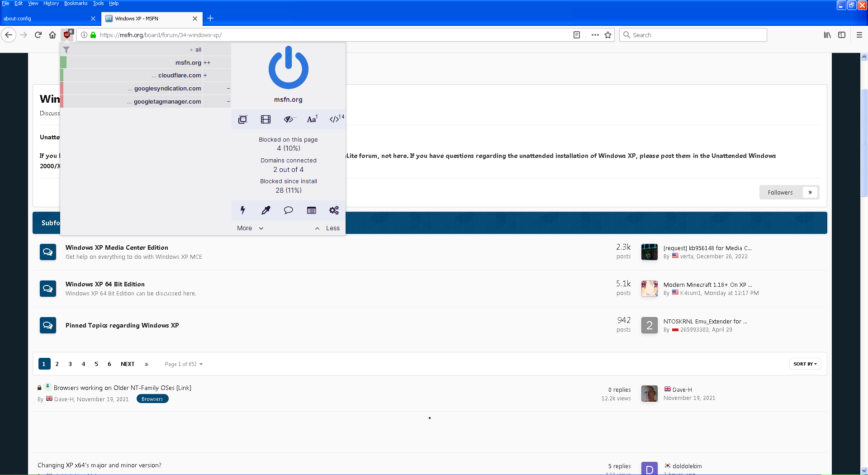Image resolution: width=868 pixels, height=475 pixels.
Task: Select the '+ all' row in the domain list
Action: 145,50
